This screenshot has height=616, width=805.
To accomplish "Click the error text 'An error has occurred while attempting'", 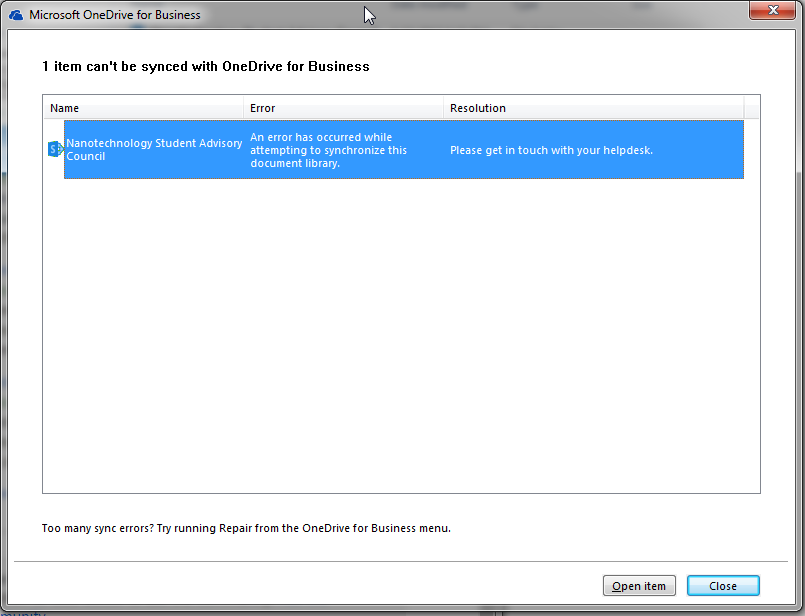I will 329,150.
